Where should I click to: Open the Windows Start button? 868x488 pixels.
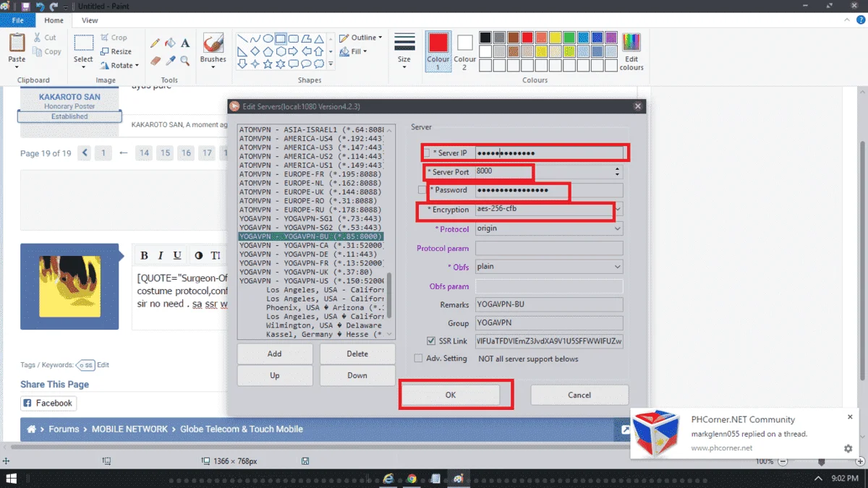(x=12, y=479)
